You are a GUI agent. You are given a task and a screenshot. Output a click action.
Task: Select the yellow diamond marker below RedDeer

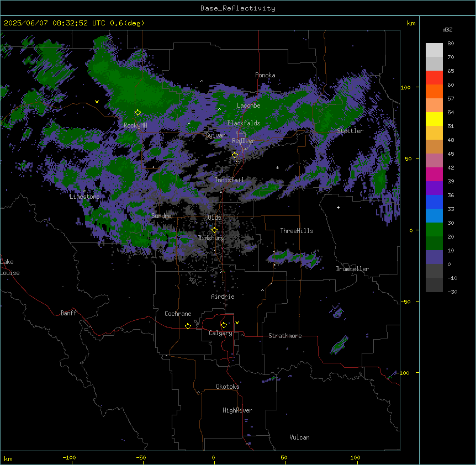235,155
